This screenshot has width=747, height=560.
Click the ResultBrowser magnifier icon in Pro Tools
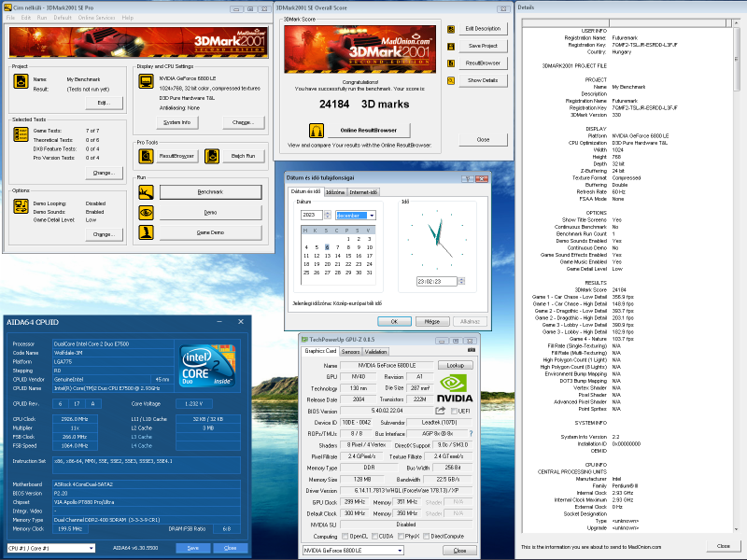pyautogui.click(x=146, y=156)
